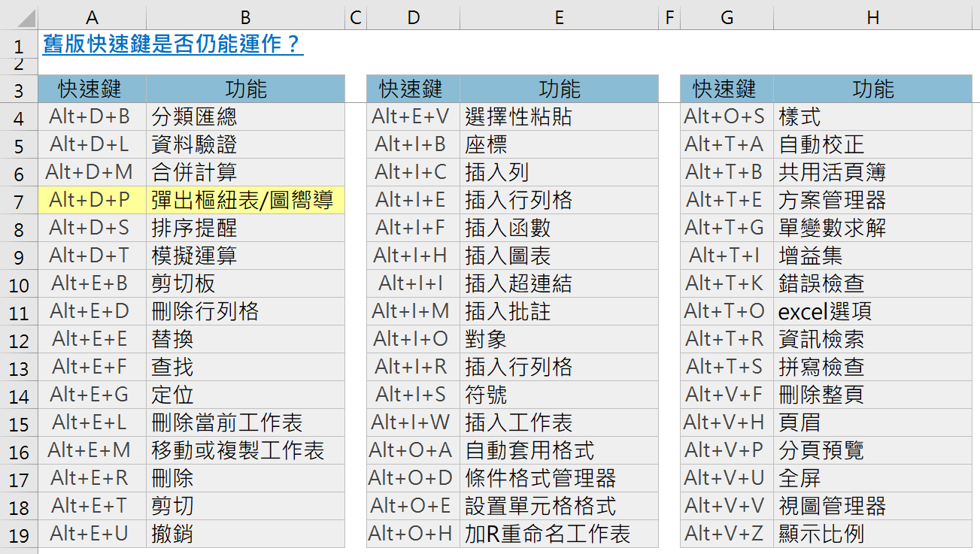
Task: Select the Alt+E+T cell
Action: (92, 506)
